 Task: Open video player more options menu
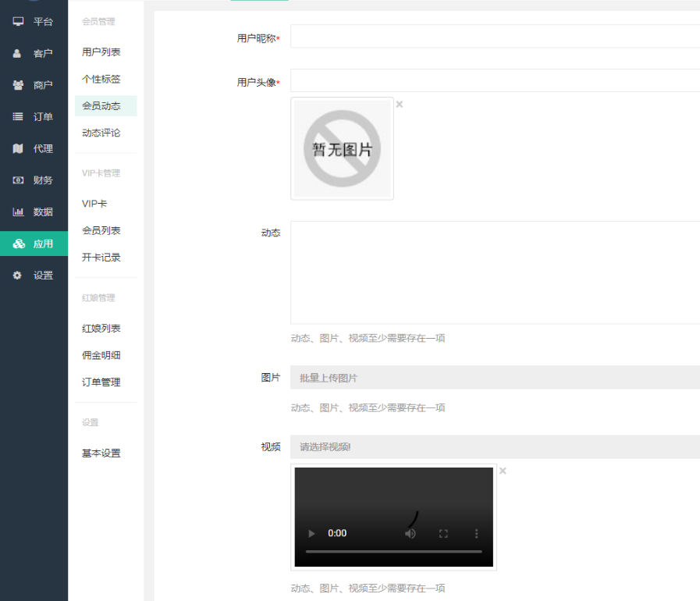click(x=476, y=534)
